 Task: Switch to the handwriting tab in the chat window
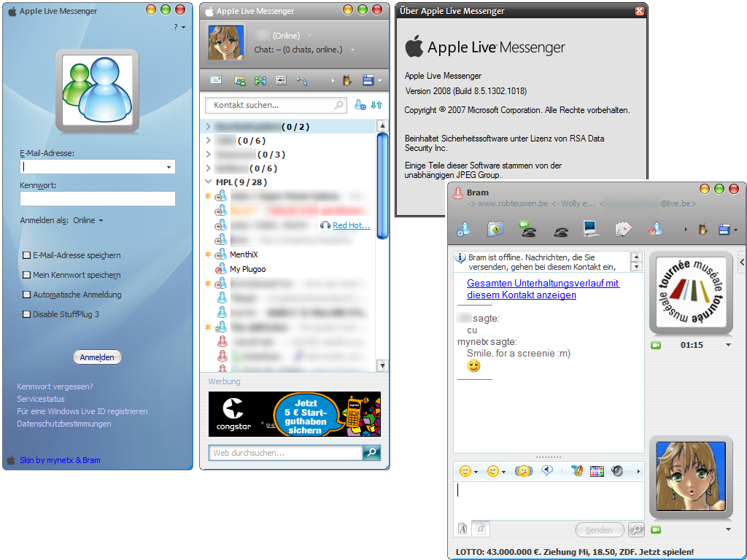pyautogui.click(x=481, y=529)
